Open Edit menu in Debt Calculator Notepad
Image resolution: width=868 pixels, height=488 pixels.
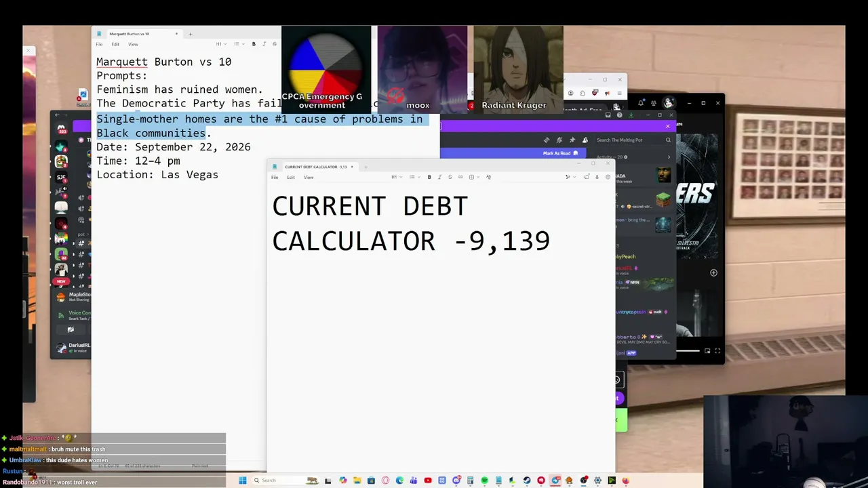point(291,178)
